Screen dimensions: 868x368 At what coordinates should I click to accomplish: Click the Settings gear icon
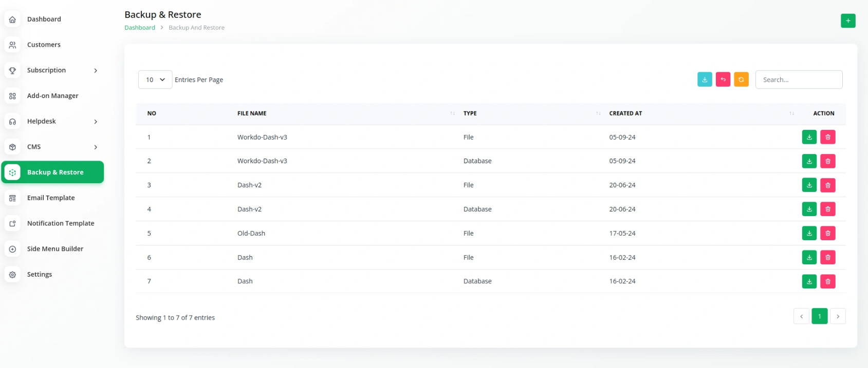(x=12, y=275)
